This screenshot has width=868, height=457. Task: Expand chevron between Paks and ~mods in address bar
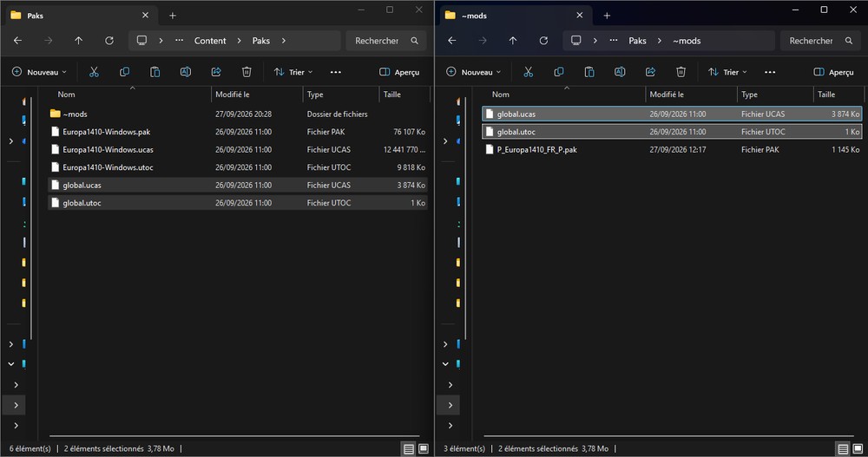coord(660,41)
